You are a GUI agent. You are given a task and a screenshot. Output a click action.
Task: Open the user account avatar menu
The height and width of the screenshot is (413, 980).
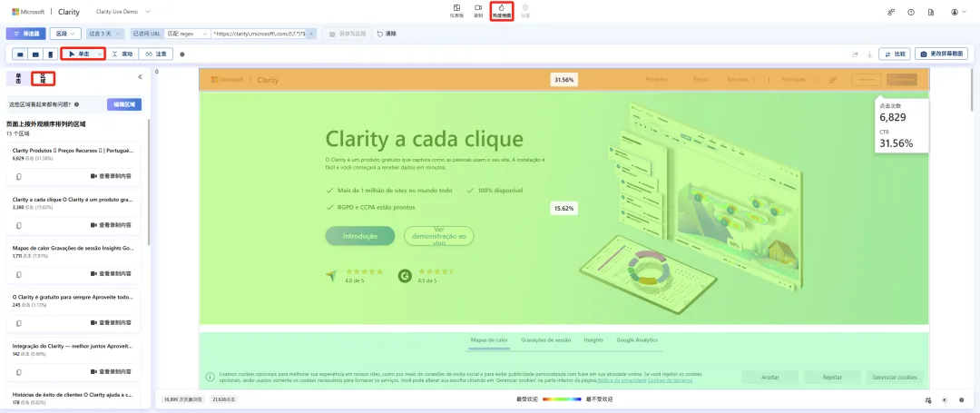tap(958, 12)
